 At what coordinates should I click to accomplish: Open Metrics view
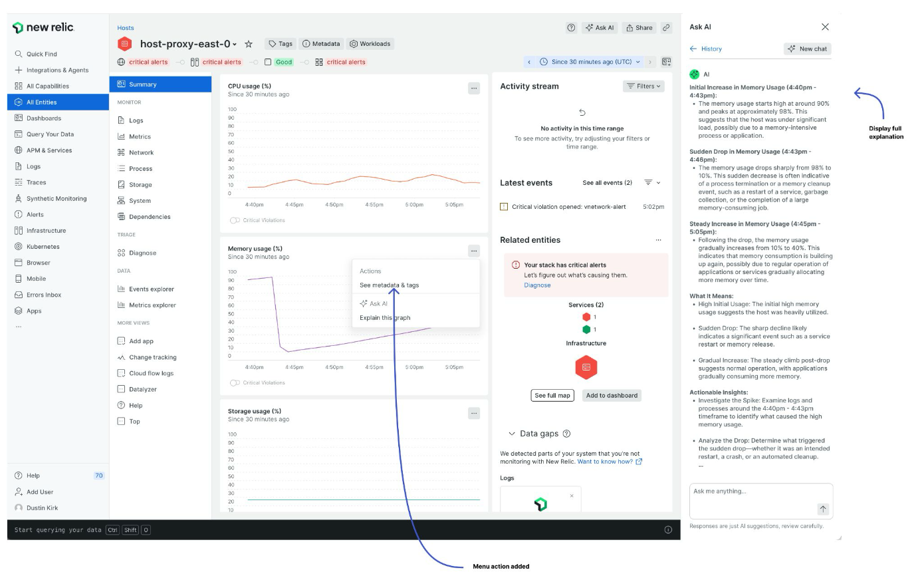[x=134, y=136]
